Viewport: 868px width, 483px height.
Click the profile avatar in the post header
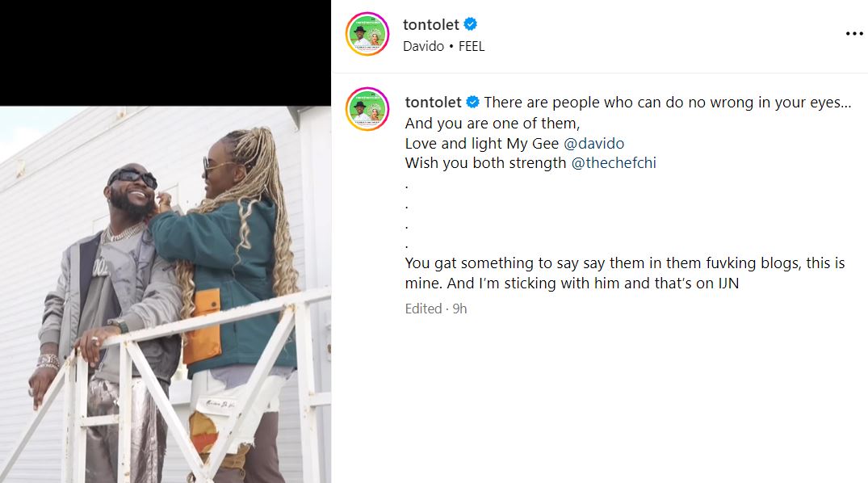(367, 34)
